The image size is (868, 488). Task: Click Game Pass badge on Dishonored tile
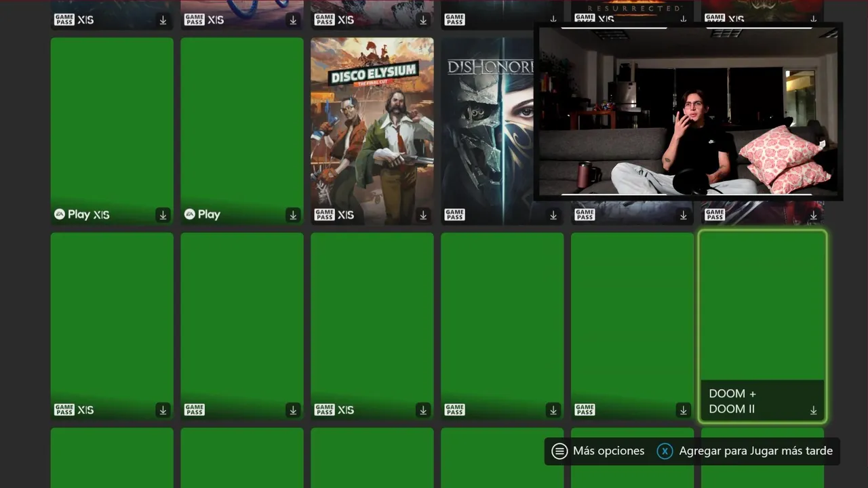pyautogui.click(x=455, y=215)
